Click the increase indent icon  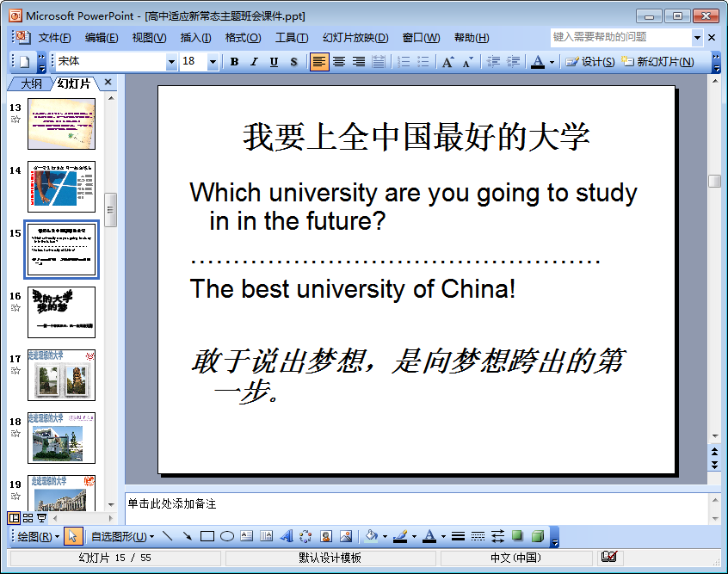(513, 62)
